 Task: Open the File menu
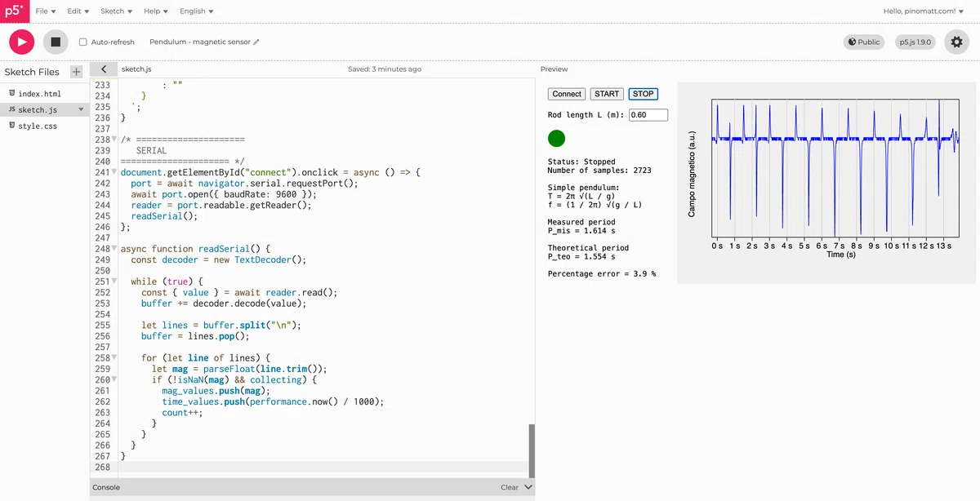pyautogui.click(x=46, y=11)
